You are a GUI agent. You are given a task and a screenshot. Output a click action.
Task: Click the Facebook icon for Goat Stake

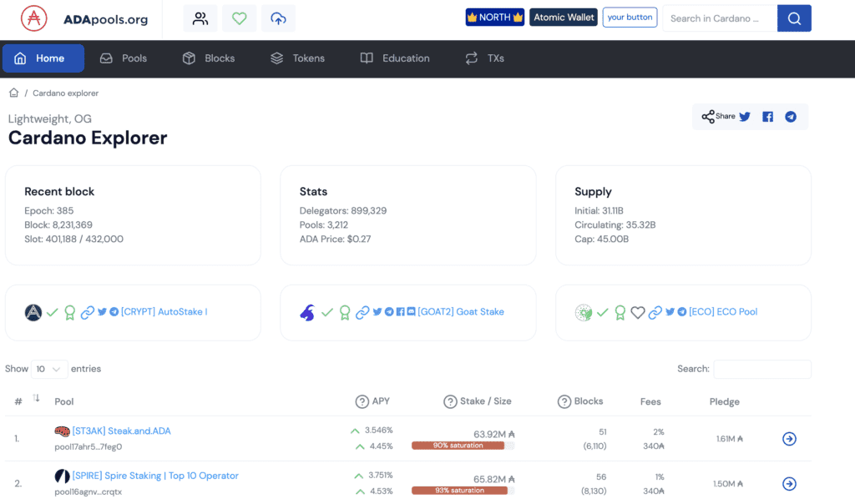[x=400, y=312]
